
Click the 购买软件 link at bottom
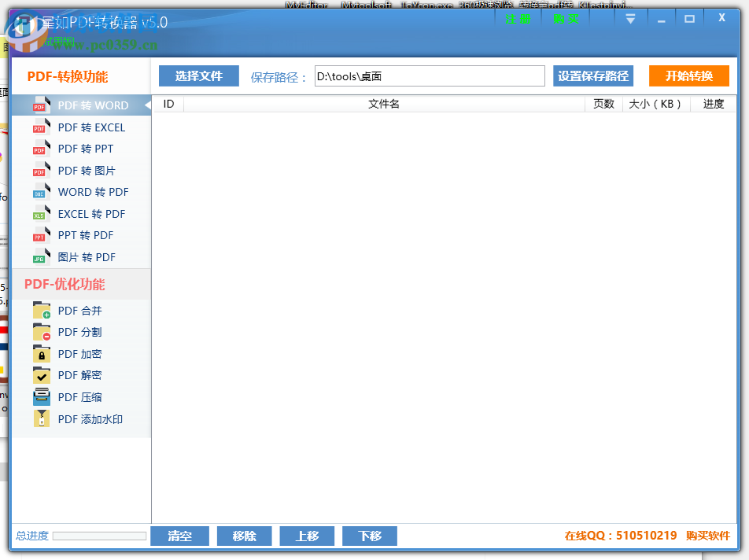pyautogui.click(x=708, y=536)
